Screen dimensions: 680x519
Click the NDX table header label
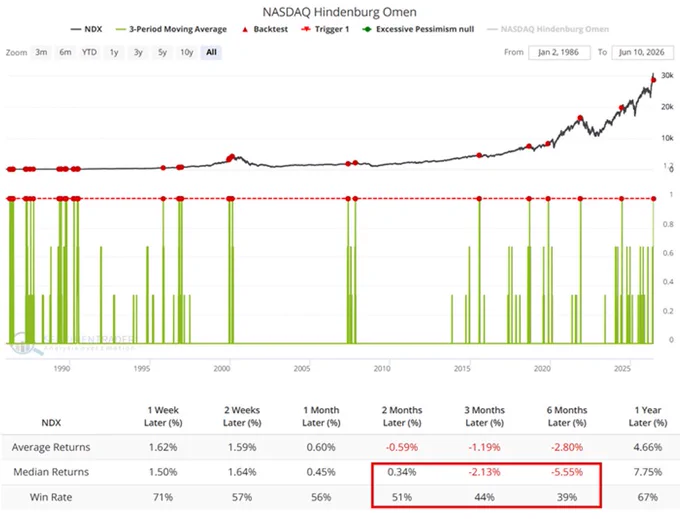click(x=51, y=423)
